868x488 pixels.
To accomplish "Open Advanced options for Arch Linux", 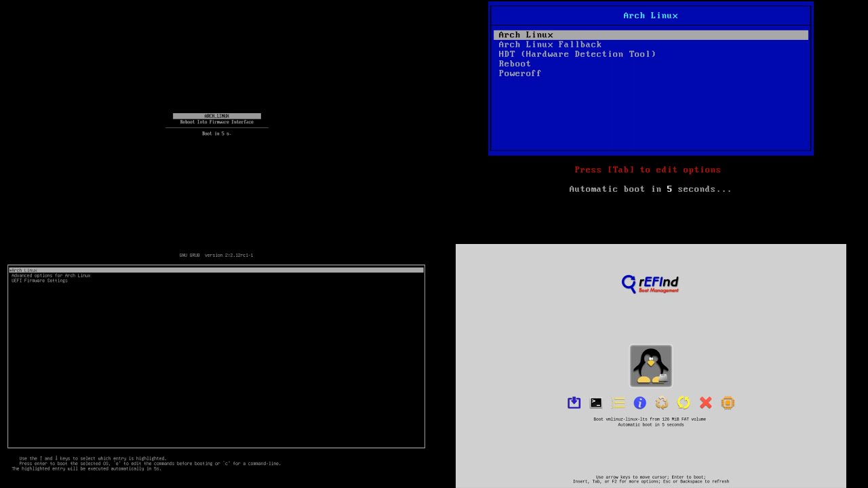I will pyautogui.click(x=51, y=276).
